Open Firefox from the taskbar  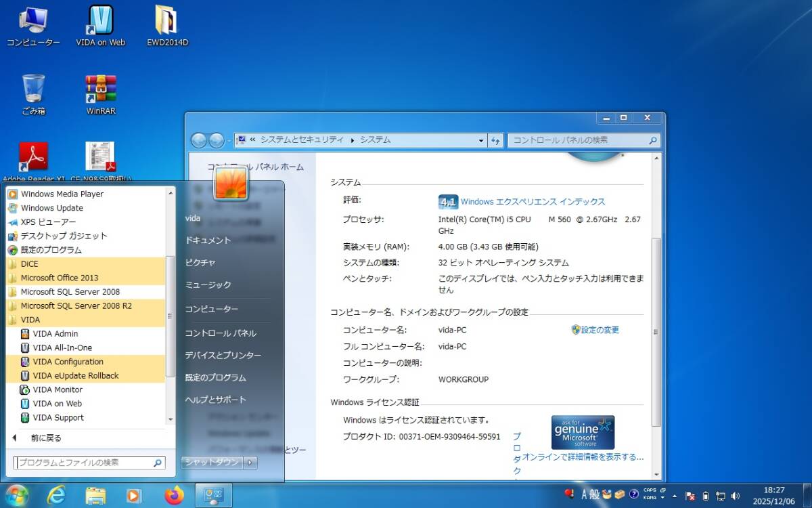pyautogui.click(x=174, y=496)
